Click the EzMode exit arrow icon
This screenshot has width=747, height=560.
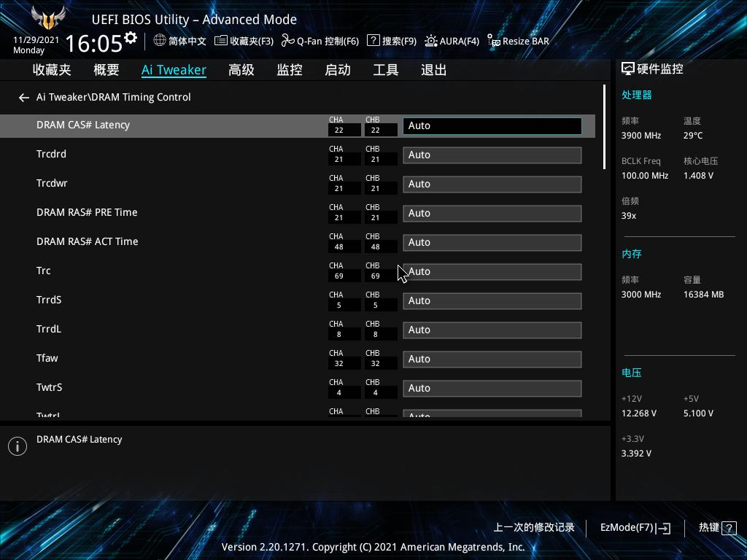[x=663, y=528]
